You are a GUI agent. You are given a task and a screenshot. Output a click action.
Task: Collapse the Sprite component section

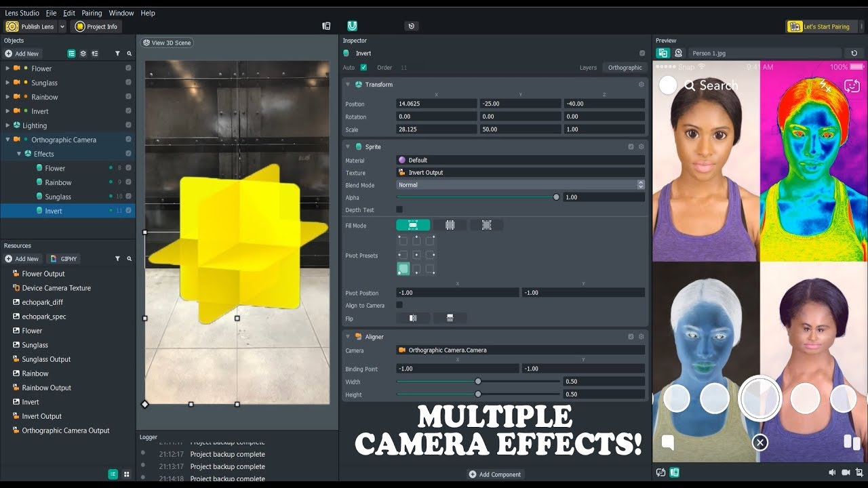point(348,146)
